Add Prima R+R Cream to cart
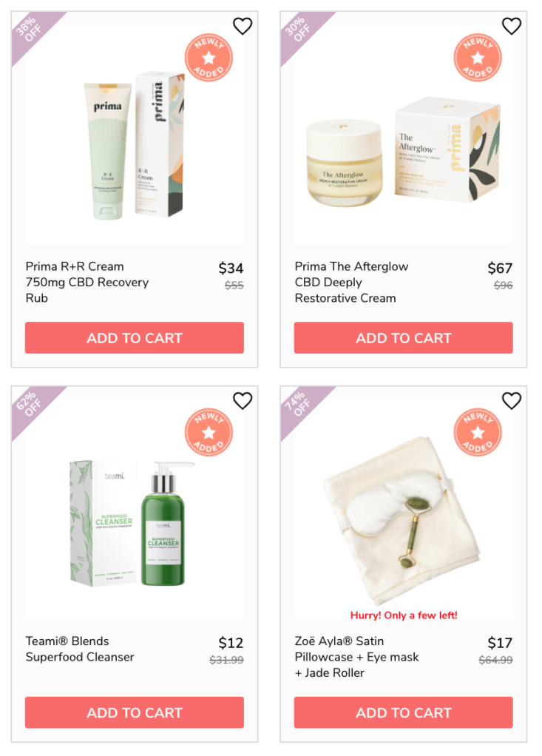 (x=135, y=338)
